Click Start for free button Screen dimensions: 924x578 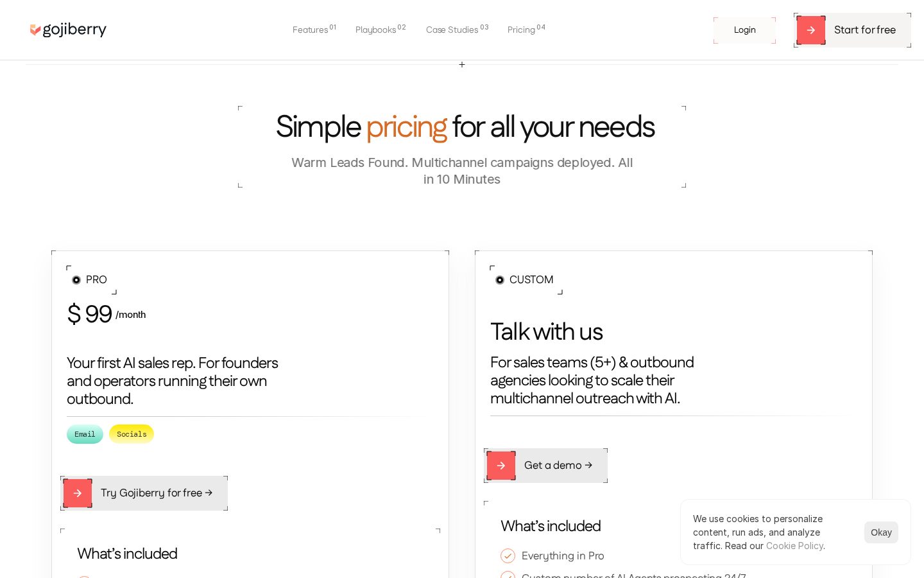coord(852,30)
